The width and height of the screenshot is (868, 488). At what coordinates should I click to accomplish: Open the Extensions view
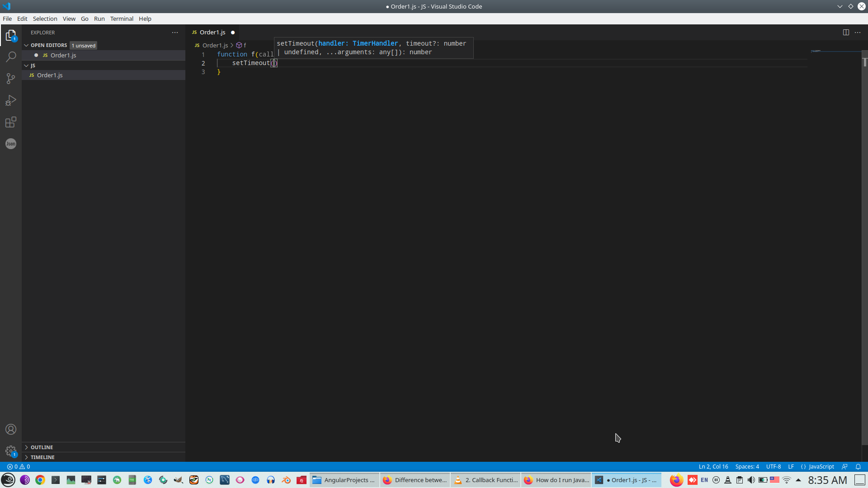[11, 122]
